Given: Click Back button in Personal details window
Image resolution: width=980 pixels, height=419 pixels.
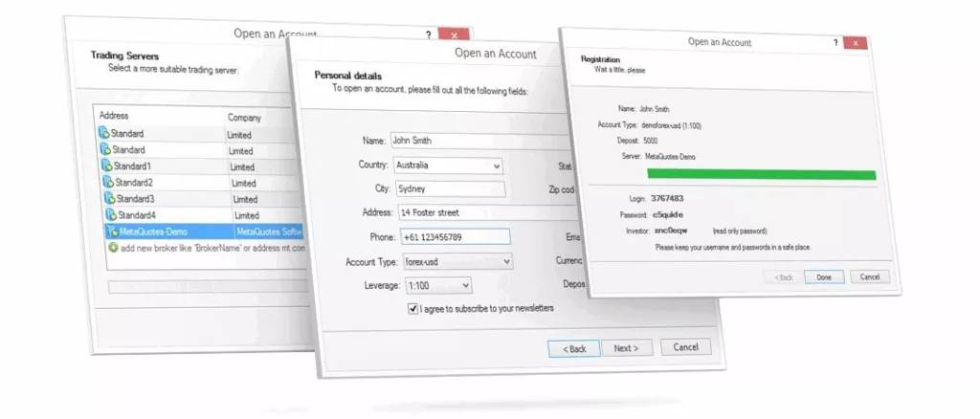Looking at the screenshot, I should coord(574,348).
